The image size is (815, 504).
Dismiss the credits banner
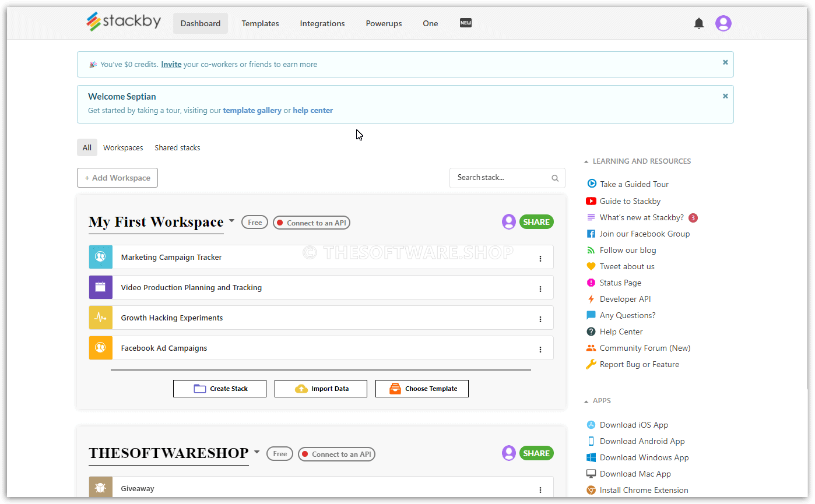click(x=725, y=62)
